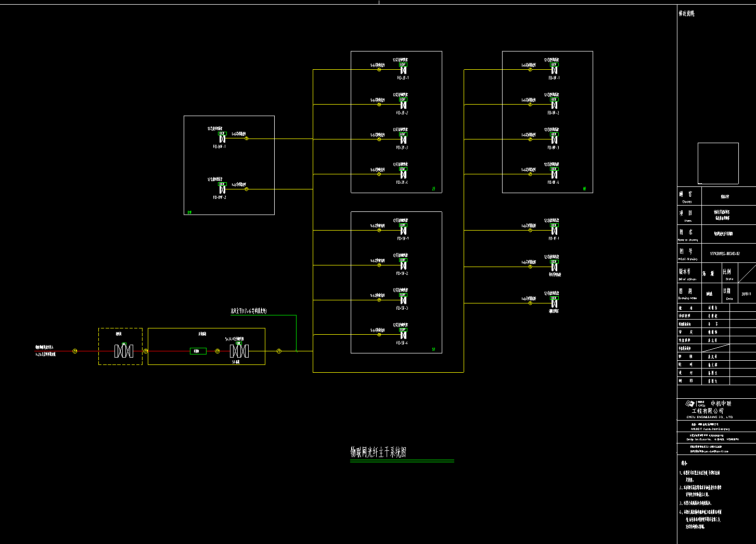Select the ODF symbol above FD-5F-2
This screenshot has height=544, width=756.
coord(403,265)
